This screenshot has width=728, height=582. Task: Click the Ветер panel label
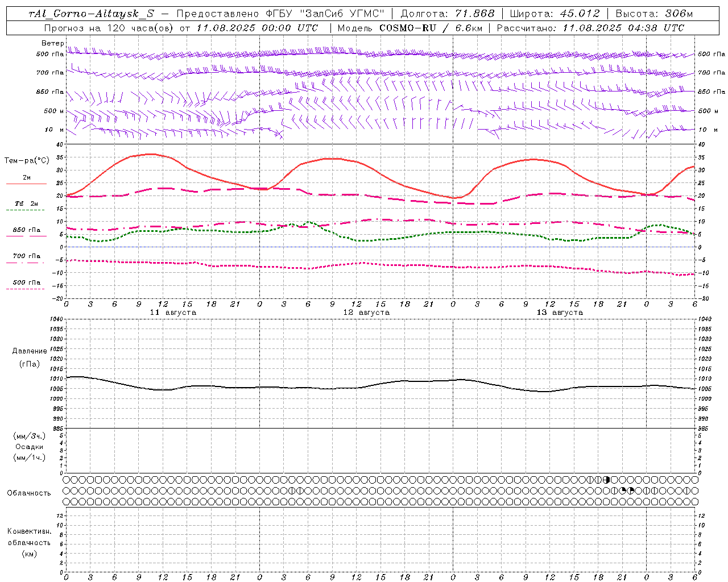52,43
